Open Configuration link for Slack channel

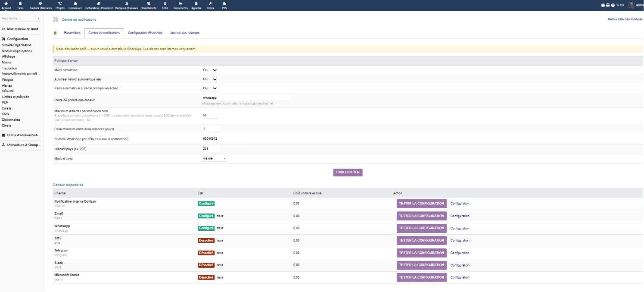pyautogui.click(x=460, y=265)
